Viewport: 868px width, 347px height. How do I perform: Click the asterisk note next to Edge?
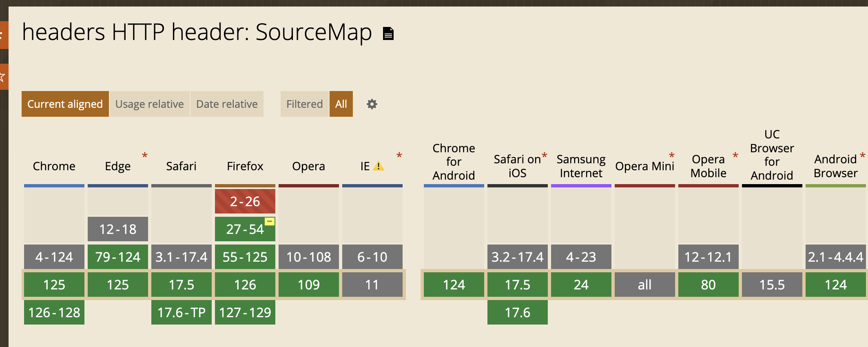pyautogui.click(x=145, y=156)
